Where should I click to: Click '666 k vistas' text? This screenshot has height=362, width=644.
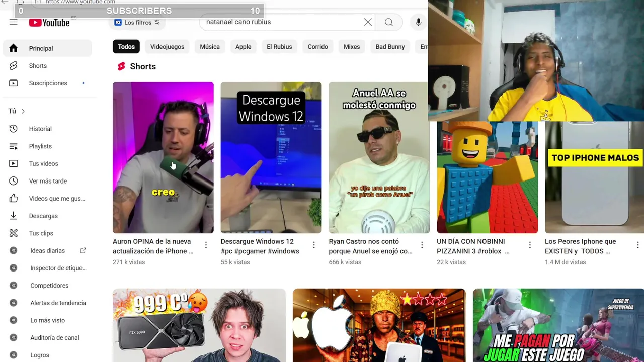(x=345, y=262)
